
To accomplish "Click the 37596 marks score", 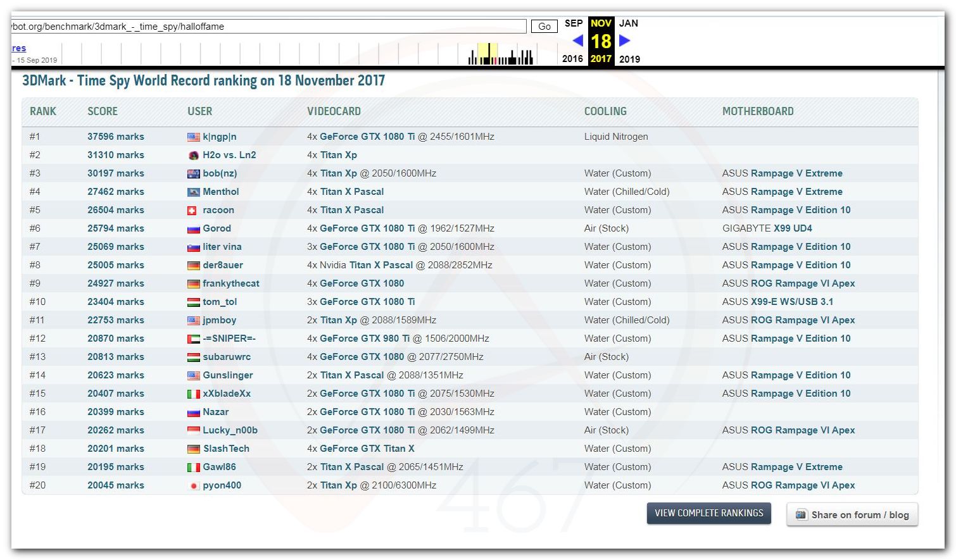I will [116, 137].
